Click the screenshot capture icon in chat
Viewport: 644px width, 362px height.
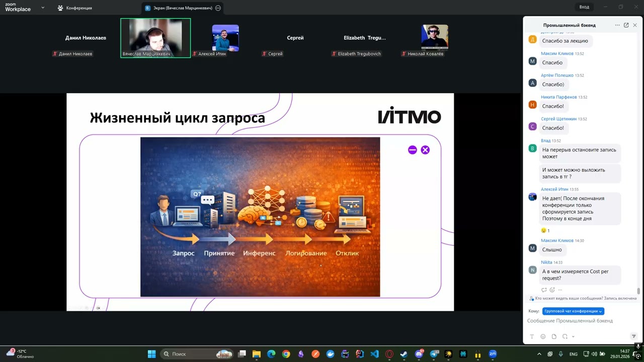click(x=565, y=336)
